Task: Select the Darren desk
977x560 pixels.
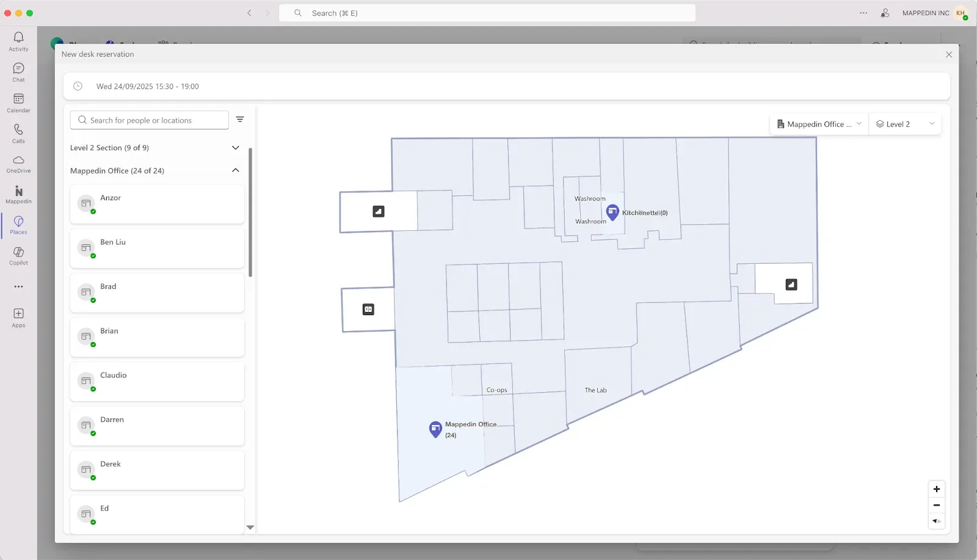Action: (157, 426)
